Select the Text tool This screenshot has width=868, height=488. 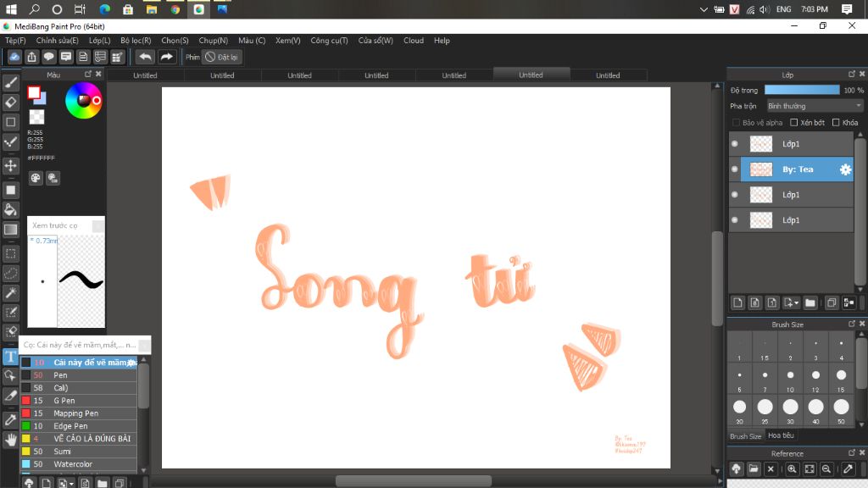(10, 357)
